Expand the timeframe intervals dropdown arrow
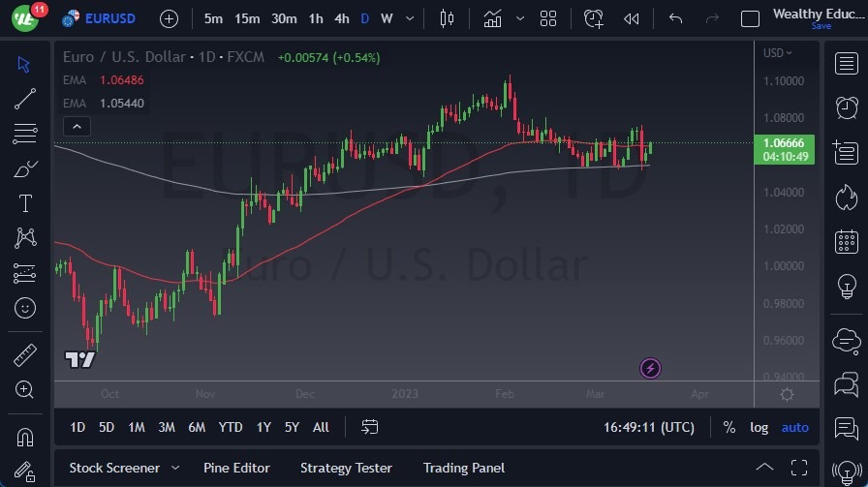The width and height of the screenshot is (868, 487). point(411,18)
